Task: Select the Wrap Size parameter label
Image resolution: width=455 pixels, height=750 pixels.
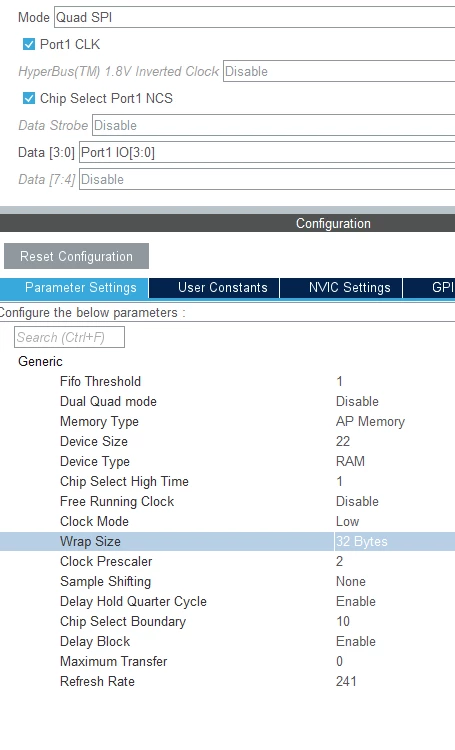Action: tap(90, 541)
